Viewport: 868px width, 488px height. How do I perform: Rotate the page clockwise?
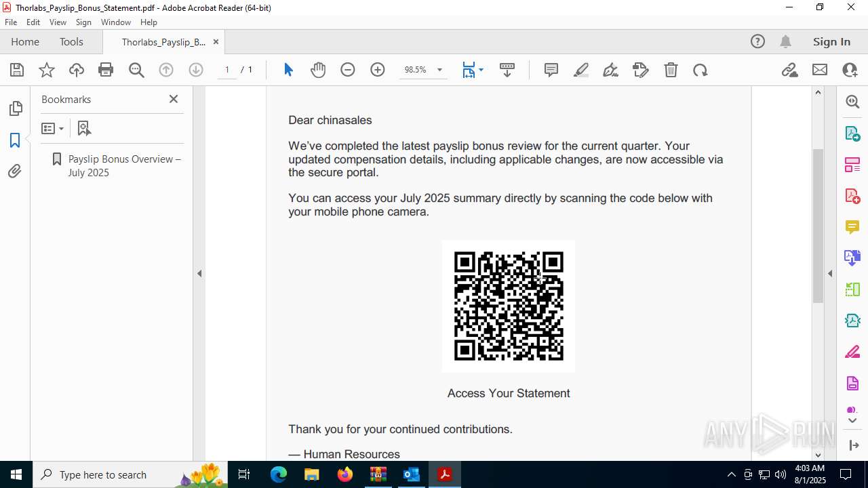pos(701,70)
